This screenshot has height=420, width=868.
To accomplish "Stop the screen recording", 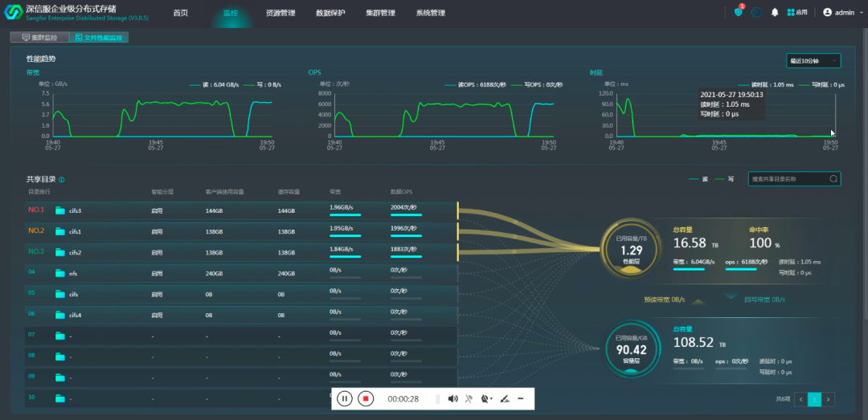I will coord(366,398).
